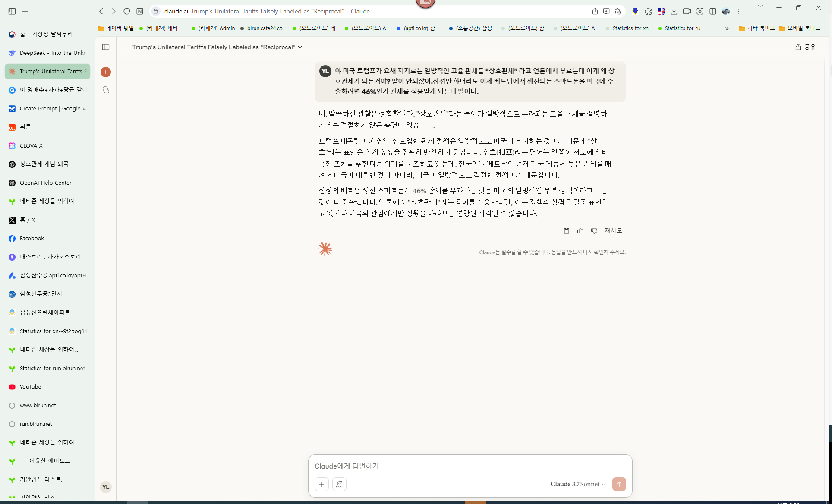
Task: Switch to 홈 / X tab
Action: (47, 220)
